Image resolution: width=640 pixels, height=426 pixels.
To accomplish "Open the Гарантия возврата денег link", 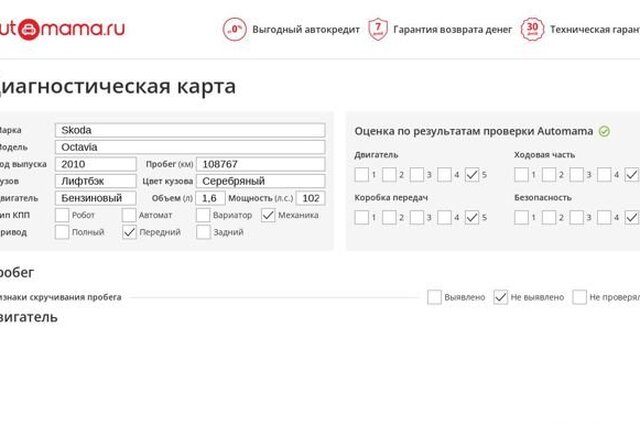I will click(x=453, y=30).
